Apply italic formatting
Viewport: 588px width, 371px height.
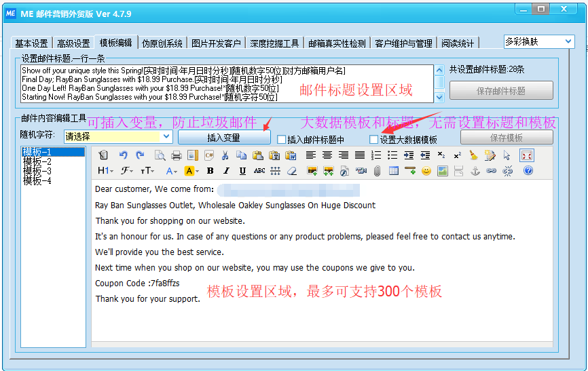(226, 171)
